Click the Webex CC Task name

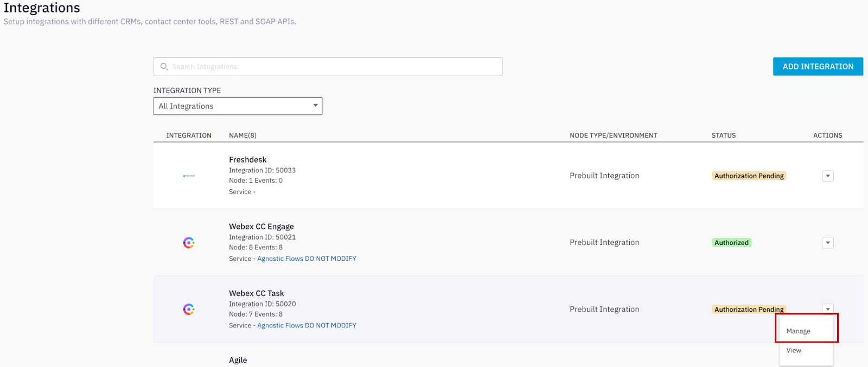257,293
